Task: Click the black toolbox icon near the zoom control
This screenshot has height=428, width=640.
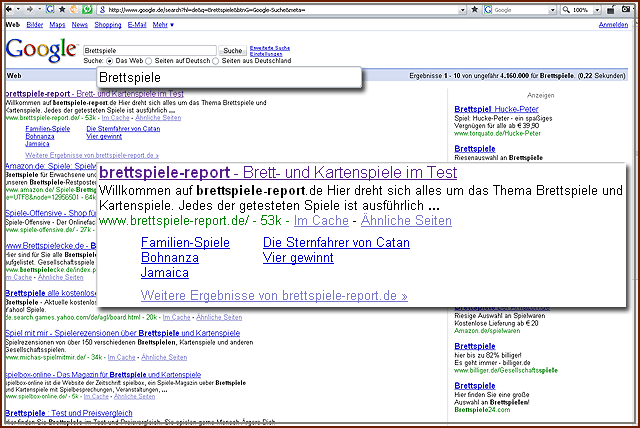Action: pyautogui.click(x=611, y=9)
